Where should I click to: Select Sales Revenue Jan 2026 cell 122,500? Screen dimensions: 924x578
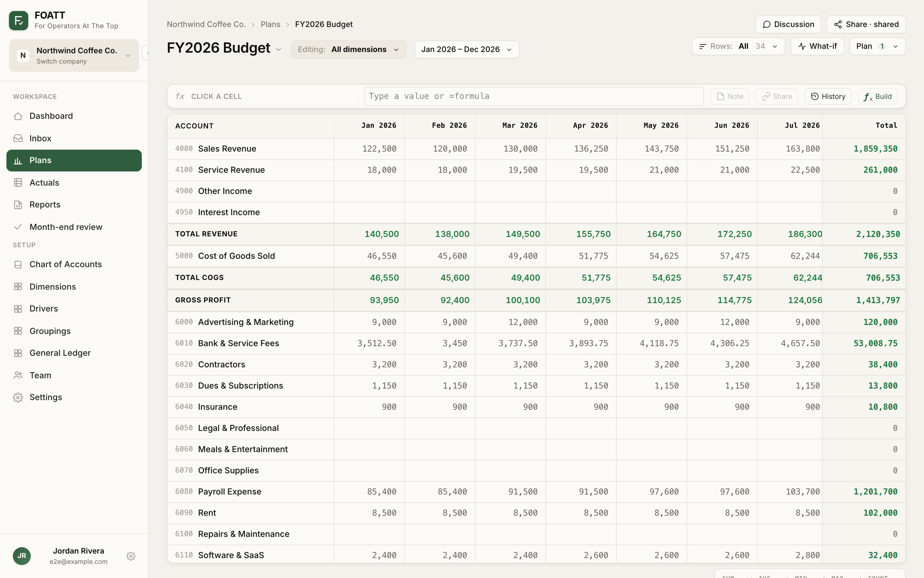369,149
